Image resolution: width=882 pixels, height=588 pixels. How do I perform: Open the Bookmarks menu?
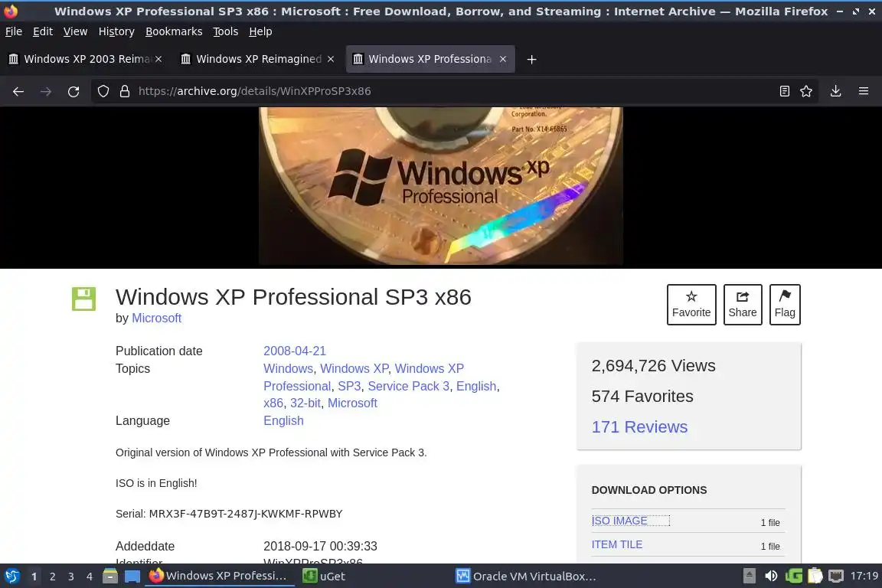point(174,31)
